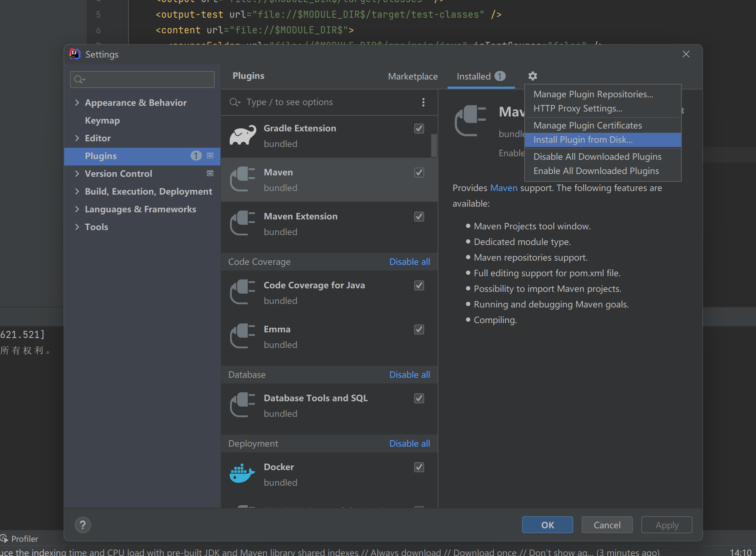The image size is (756, 556).
Task: Click the Docker whale icon
Action: tap(243, 474)
